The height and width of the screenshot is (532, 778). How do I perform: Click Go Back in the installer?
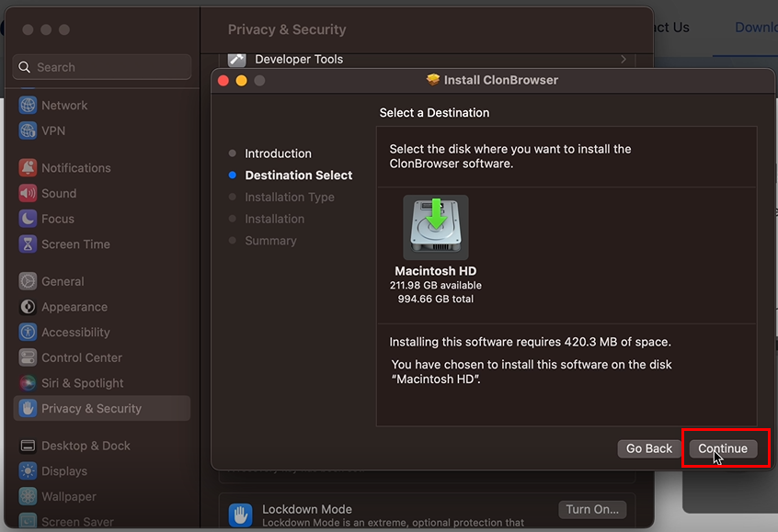(x=649, y=448)
